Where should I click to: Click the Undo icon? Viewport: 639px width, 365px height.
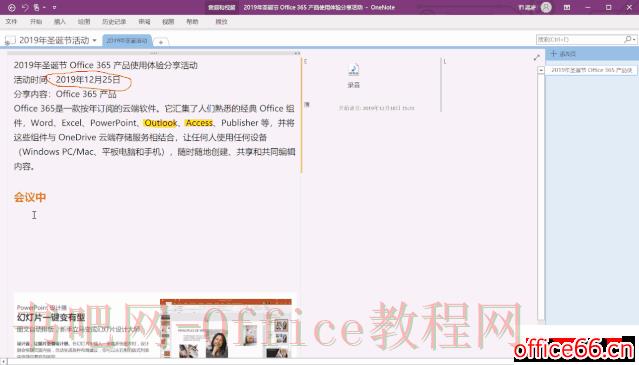point(25,7)
